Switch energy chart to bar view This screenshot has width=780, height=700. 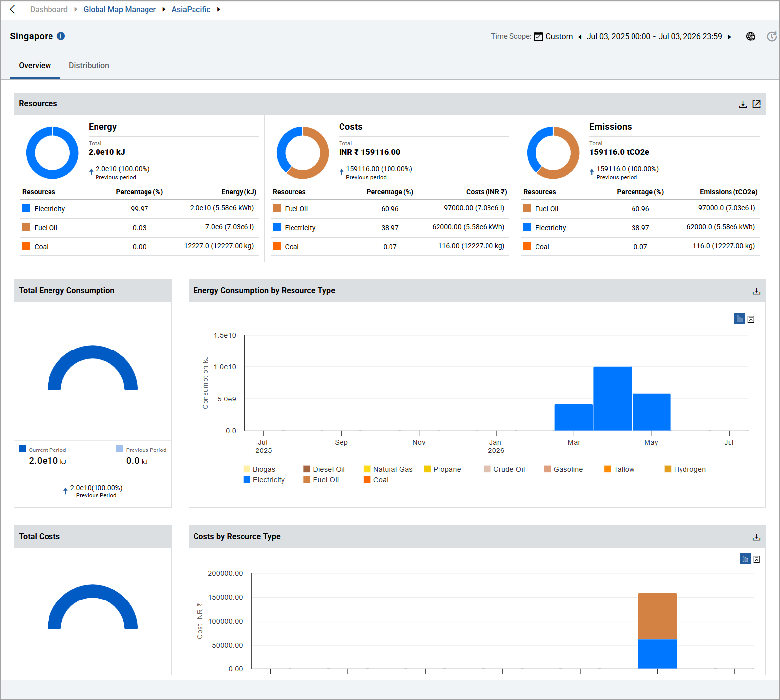coord(739,319)
